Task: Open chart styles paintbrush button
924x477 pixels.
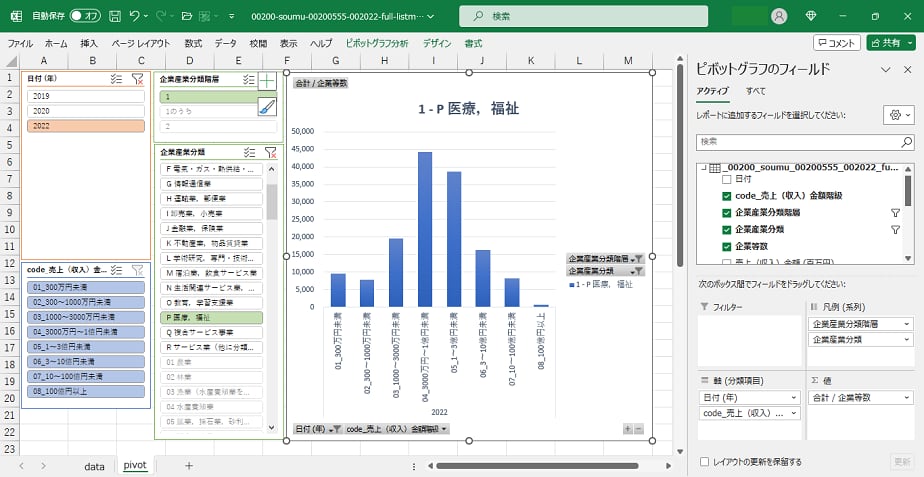Action: pyautogui.click(x=267, y=106)
